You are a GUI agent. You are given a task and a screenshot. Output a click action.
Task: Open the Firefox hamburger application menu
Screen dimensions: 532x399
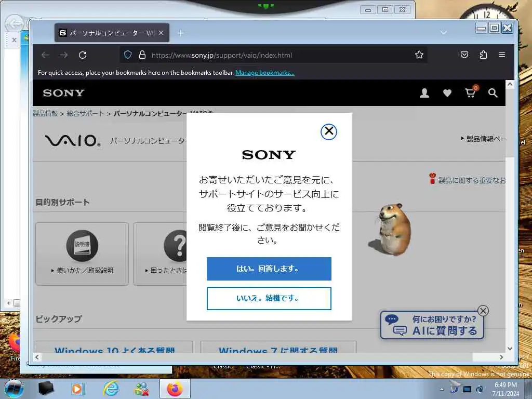pyautogui.click(x=502, y=55)
